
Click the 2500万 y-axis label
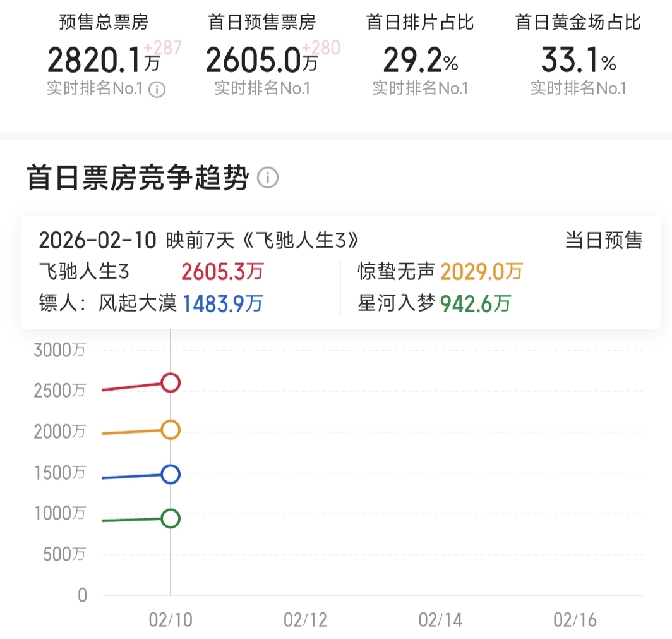coord(59,391)
